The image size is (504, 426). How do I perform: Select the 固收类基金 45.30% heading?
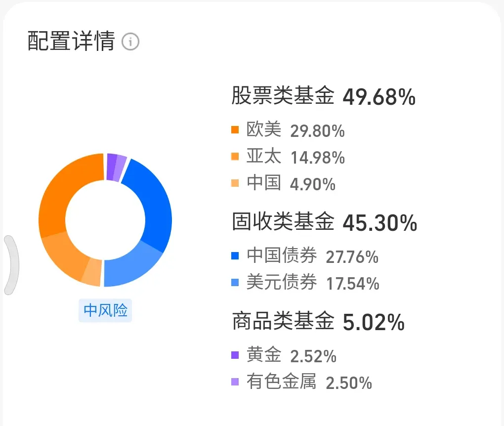pyautogui.click(x=324, y=222)
